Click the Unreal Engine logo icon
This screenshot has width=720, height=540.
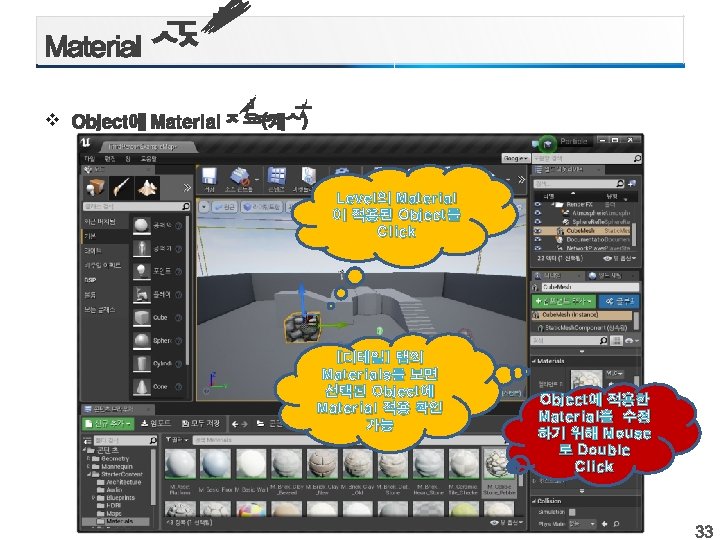86,143
